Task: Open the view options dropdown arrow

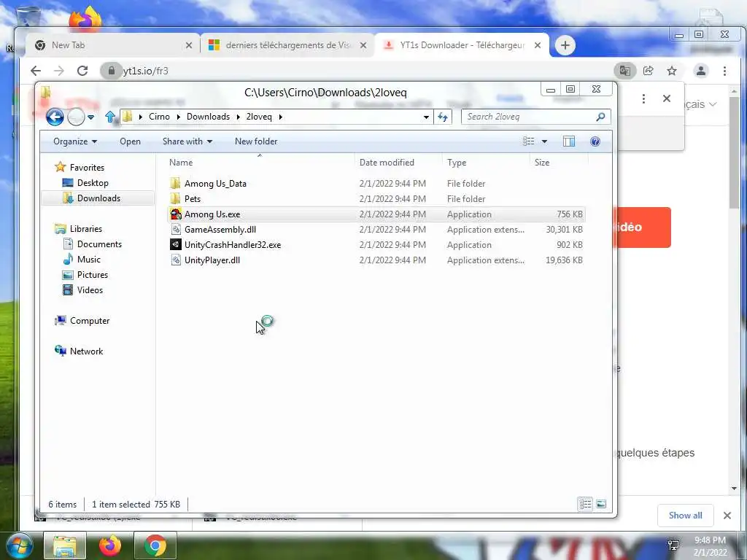Action: click(544, 141)
